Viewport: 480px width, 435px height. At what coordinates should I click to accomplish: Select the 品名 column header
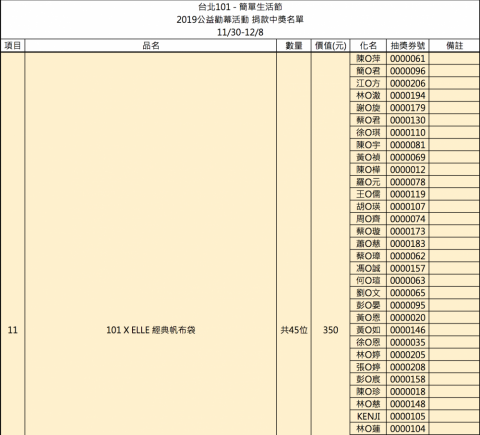click(x=151, y=46)
